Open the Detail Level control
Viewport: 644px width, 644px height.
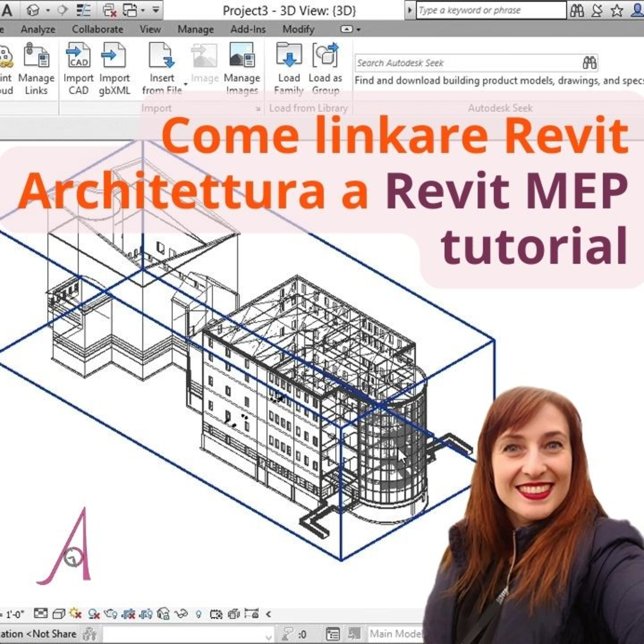[x=41, y=613]
